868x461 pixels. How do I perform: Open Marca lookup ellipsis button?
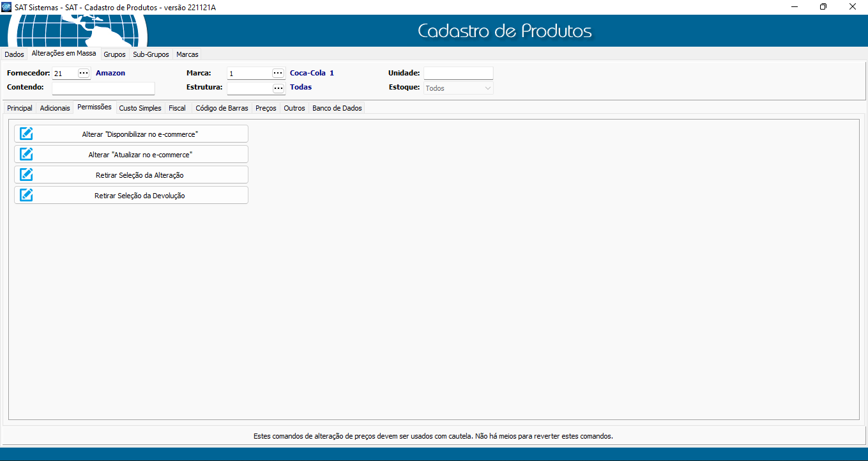(278, 73)
